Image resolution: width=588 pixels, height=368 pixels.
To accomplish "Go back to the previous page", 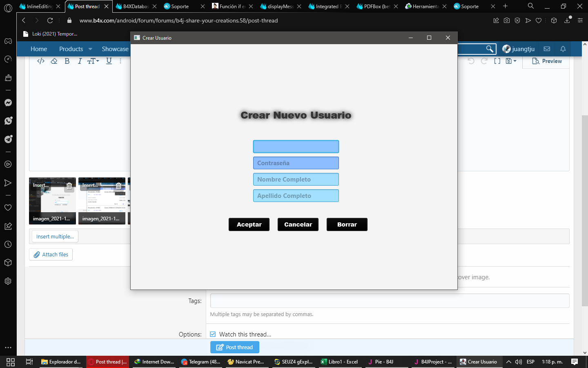I will (x=24, y=20).
